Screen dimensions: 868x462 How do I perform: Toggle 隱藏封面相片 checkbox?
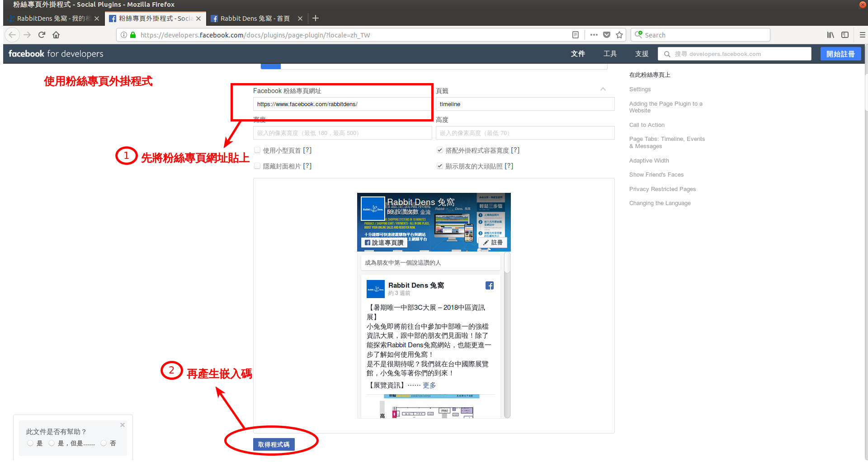coord(257,166)
